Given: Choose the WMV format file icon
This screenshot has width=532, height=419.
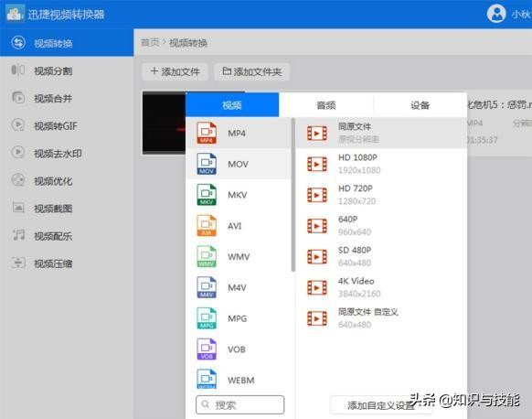Looking at the screenshot, I should pos(207,256).
